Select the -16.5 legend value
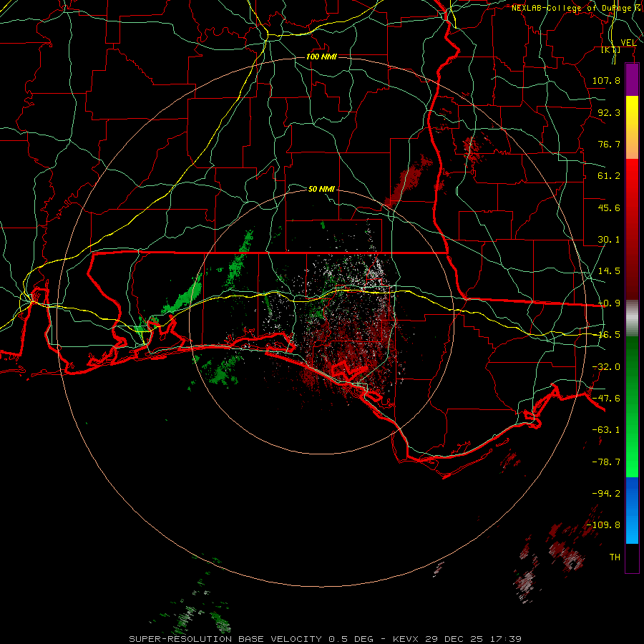The image size is (644, 644). (x=609, y=335)
